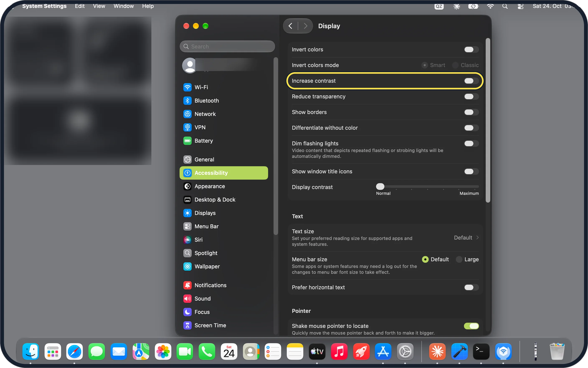This screenshot has height=368, width=588.
Task: Turn on Show window title icons
Action: [x=471, y=172]
